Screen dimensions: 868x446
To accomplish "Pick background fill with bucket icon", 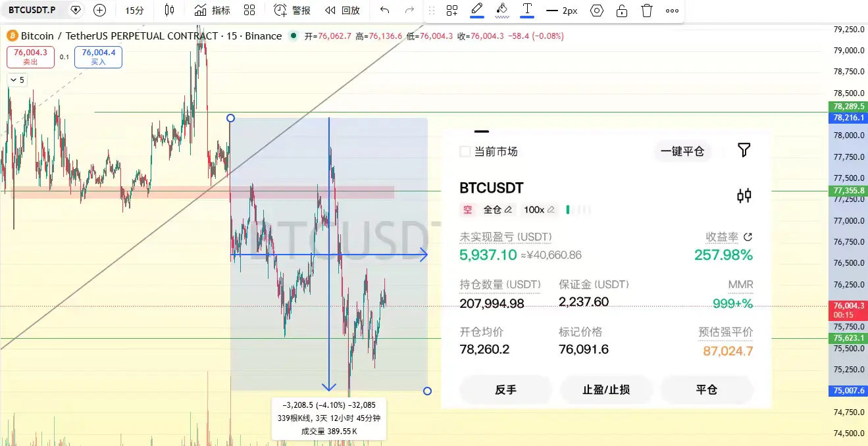I will pyautogui.click(x=502, y=10).
